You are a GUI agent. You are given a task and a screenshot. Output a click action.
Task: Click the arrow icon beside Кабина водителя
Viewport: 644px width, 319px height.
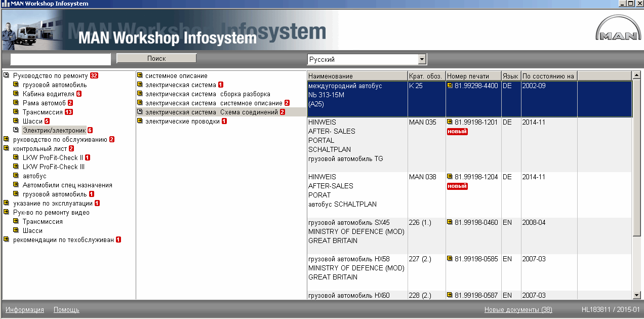pos(16,94)
